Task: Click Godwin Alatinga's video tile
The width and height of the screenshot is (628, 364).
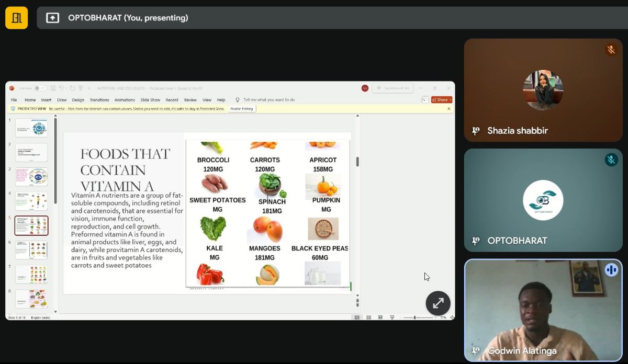Action: point(543,310)
